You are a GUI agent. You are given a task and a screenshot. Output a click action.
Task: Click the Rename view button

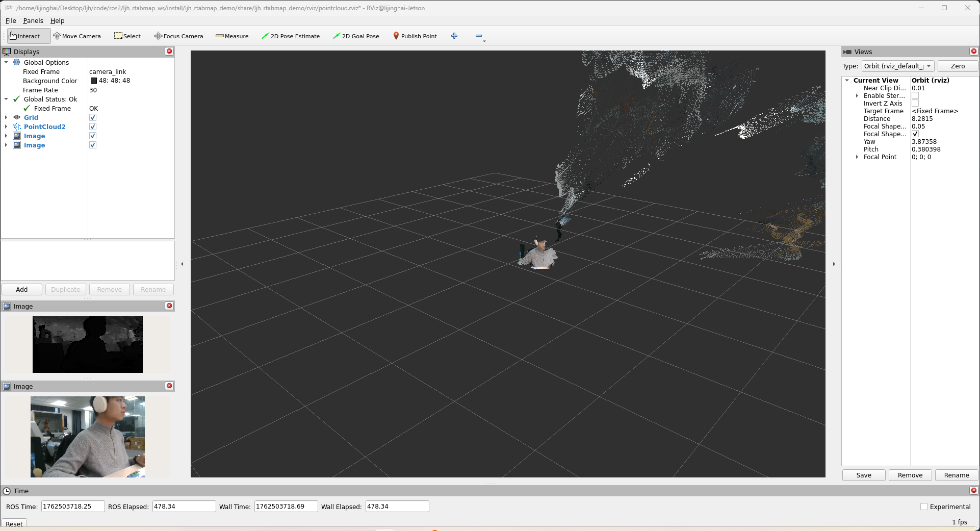(957, 475)
